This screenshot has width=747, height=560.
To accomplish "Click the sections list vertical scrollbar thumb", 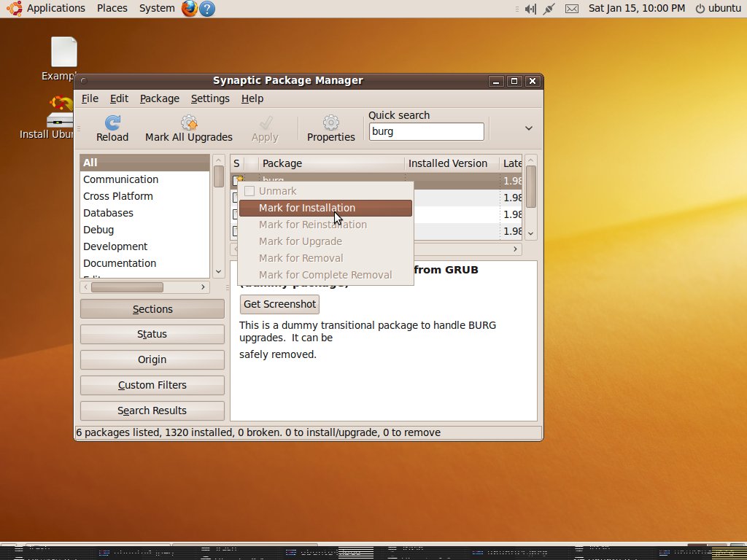I will click(219, 176).
